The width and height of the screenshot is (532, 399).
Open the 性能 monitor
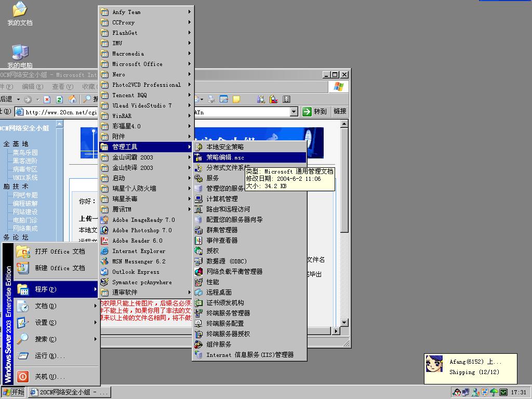(250, 282)
